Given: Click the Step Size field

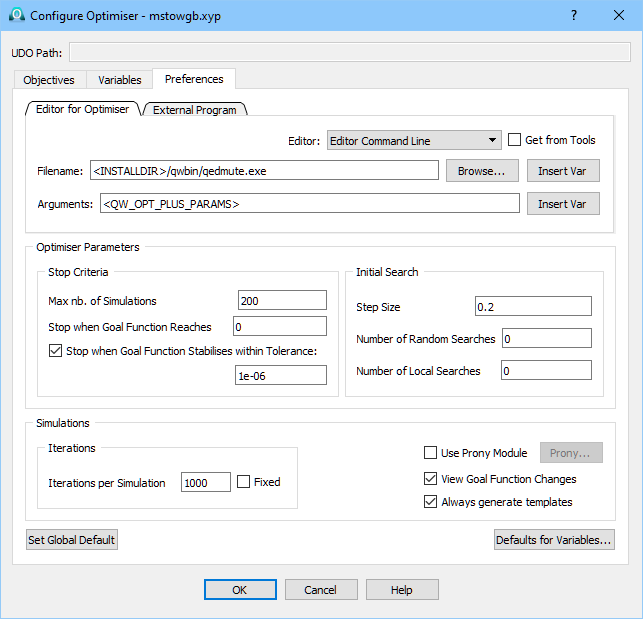Looking at the screenshot, I should 533,306.
